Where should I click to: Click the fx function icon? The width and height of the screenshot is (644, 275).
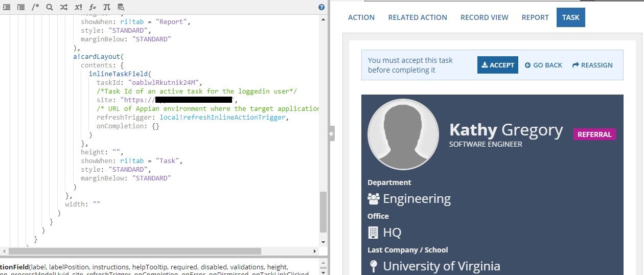coord(93,7)
